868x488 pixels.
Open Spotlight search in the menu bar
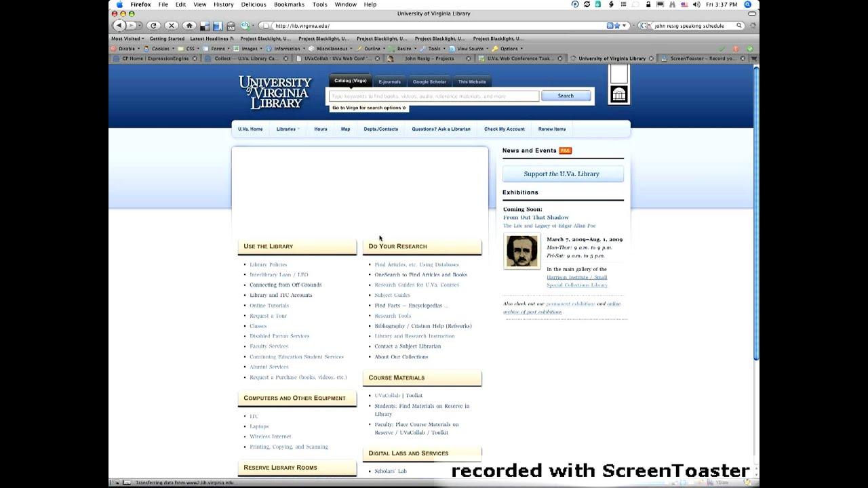tap(749, 4)
